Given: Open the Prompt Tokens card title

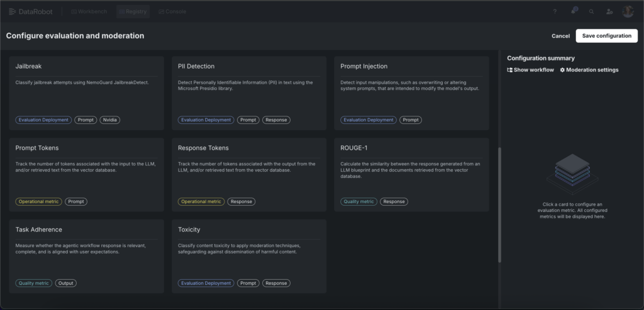Looking at the screenshot, I should [x=37, y=148].
